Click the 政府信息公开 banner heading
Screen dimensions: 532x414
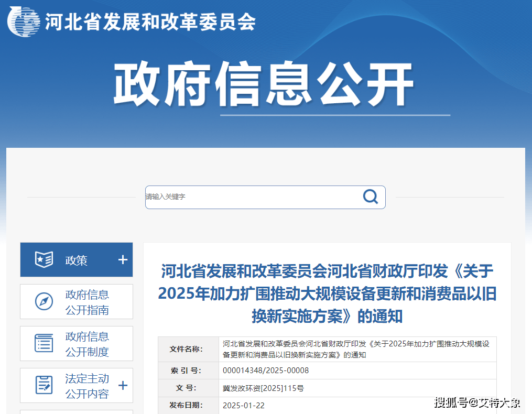[264, 84]
